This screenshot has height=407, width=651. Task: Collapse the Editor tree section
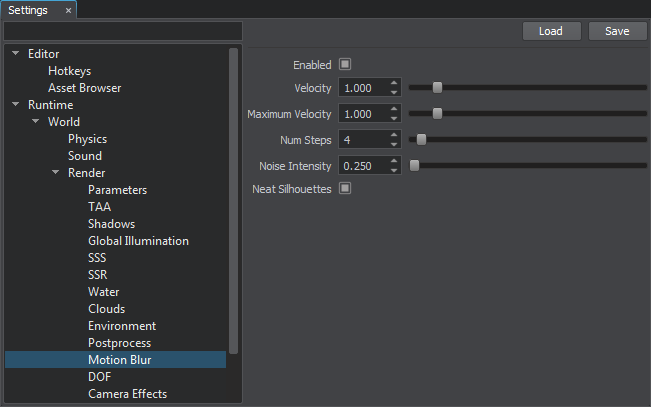[16, 53]
